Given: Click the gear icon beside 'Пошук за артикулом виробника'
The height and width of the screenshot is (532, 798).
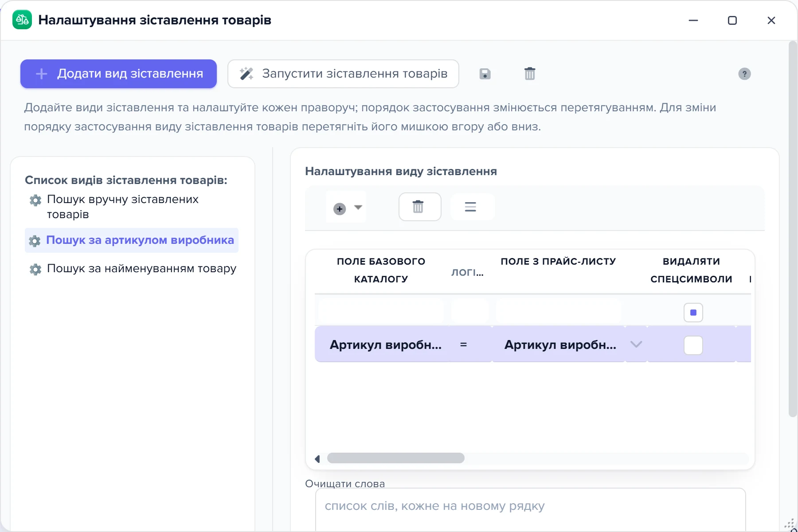Looking at the screenshot, I should (x=35, y=241).
